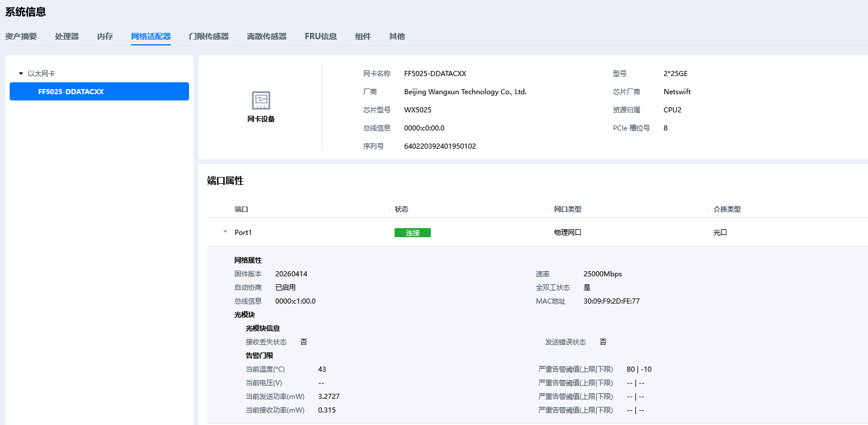Switch to the 处理器 tab

(x=67, y=36)
